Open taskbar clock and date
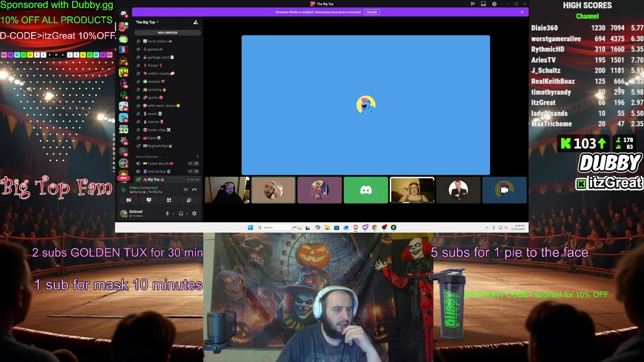This screenshot has height=362, width=644. [519, 227]
